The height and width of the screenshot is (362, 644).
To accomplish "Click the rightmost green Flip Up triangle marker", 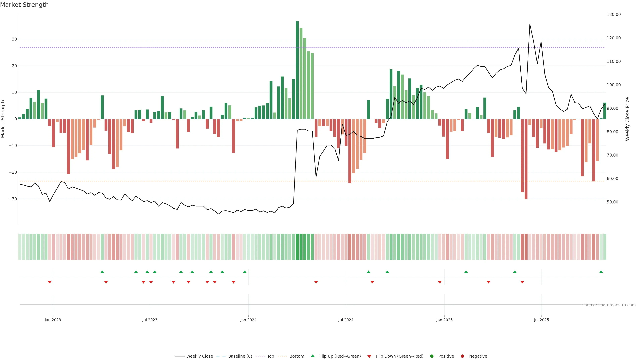I will (601, 272).
